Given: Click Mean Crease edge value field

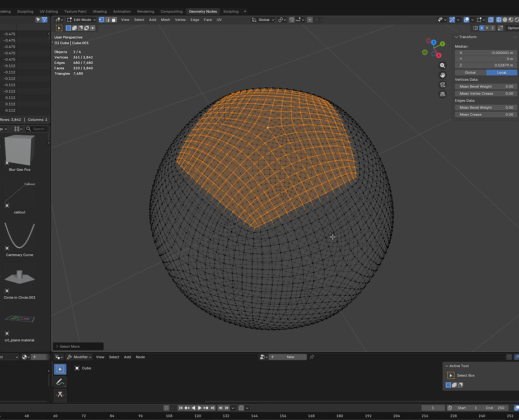Looking at the screenshot, I should coord(485,114).
